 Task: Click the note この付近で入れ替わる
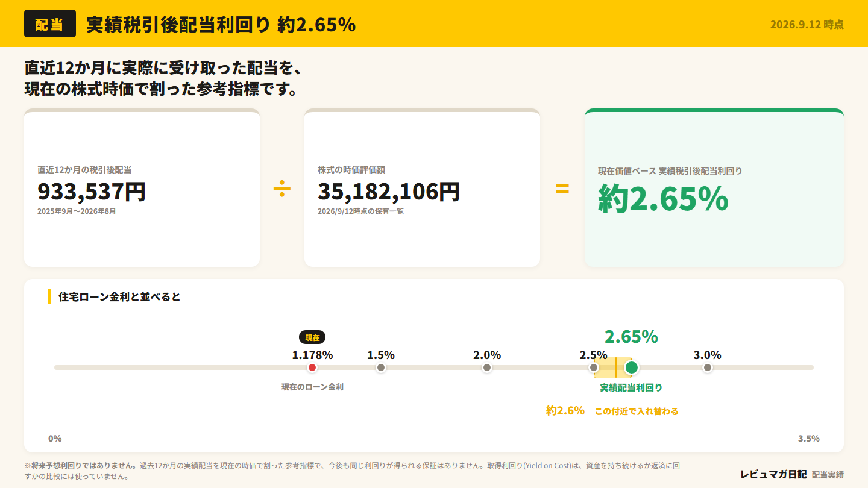(x=637, y=411)
